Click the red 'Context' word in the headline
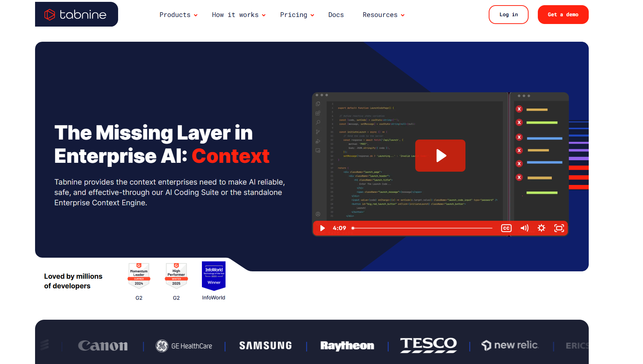 pos(231,156)
